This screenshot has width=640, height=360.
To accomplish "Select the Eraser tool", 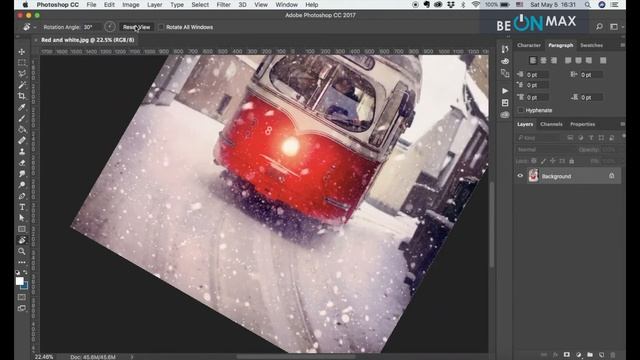I will click(22, 162).
